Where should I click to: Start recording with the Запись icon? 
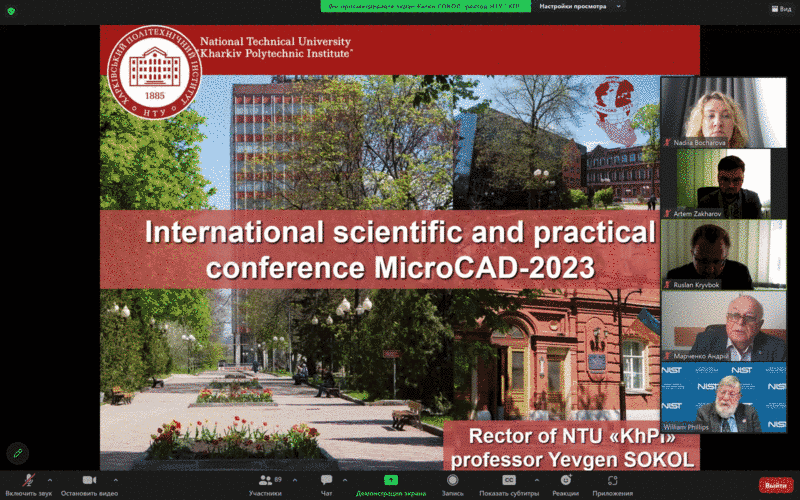pos(452,481)
